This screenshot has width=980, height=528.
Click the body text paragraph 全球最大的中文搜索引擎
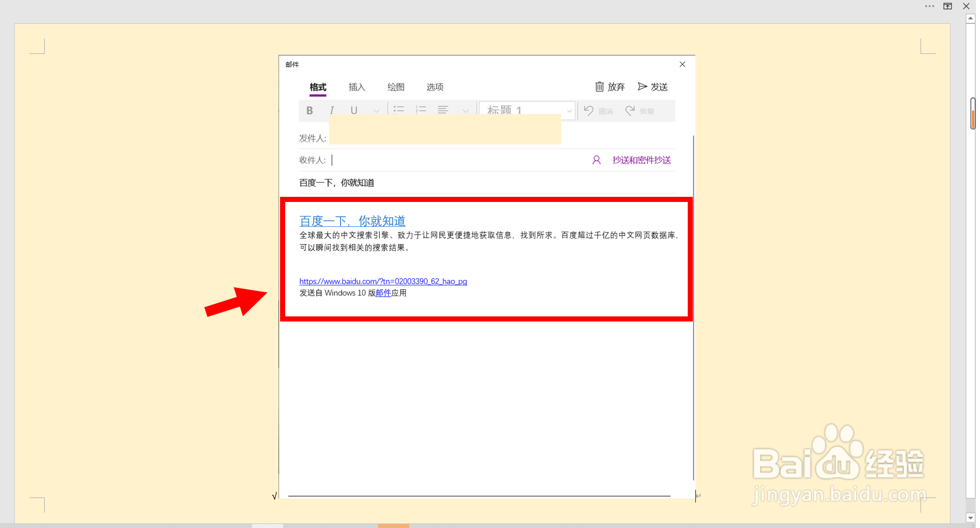(x=489, y=242)
